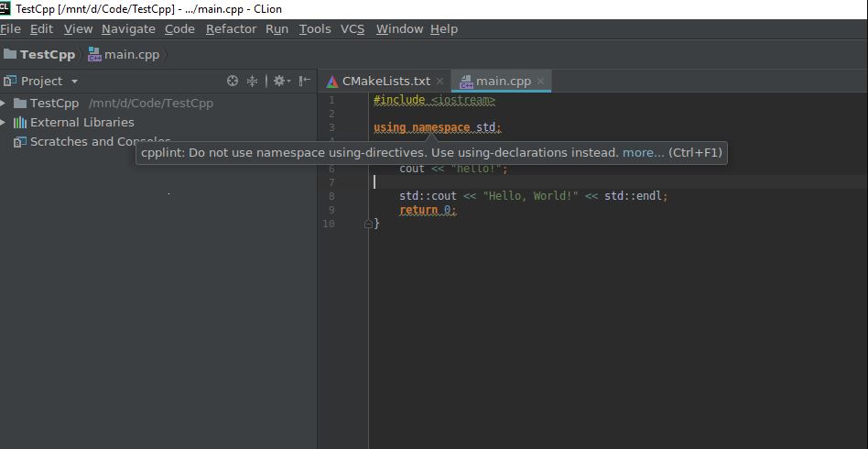This screenshot has width=868, height=449.
Task: Hide the Project tool window
Action: coord(304,81)
